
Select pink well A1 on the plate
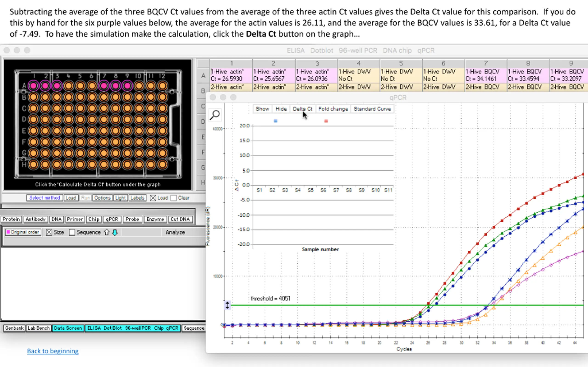point(34,86)
